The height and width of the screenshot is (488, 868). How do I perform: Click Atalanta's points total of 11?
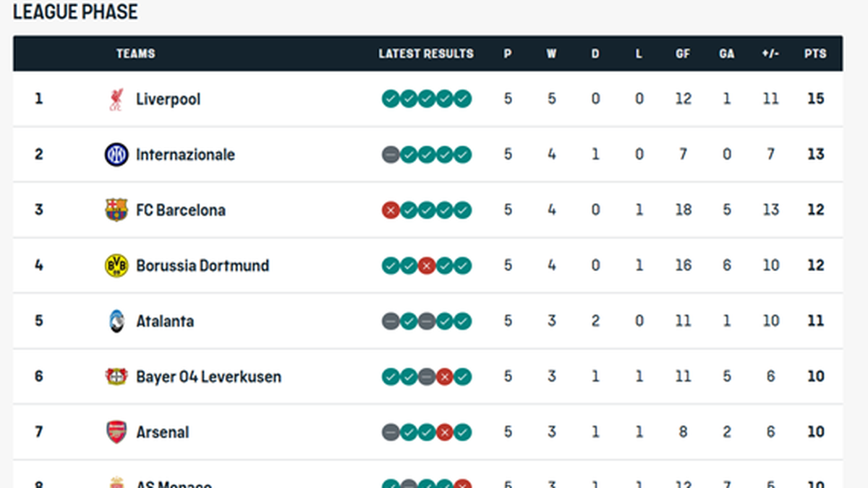[x=815, y=321]
